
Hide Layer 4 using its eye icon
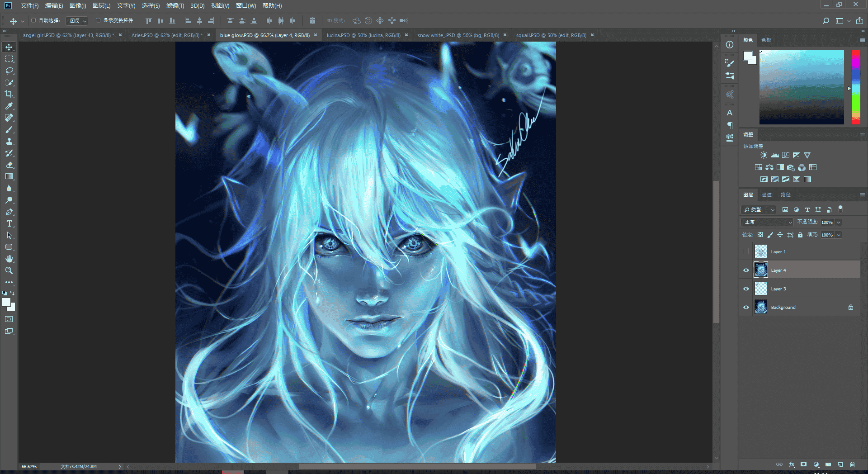(746, 270)
